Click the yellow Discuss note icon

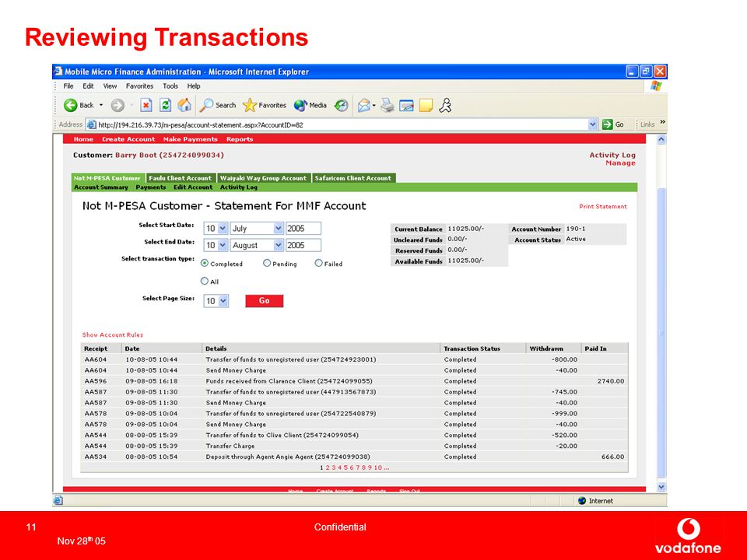(426, 105)
